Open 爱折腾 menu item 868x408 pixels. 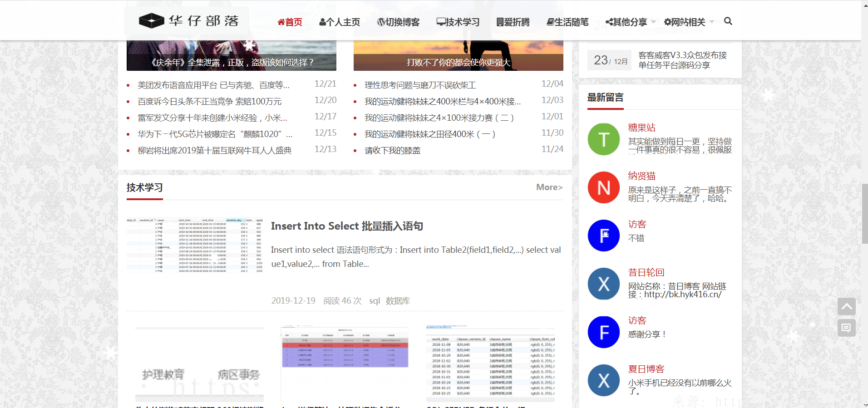pos(513,22)
